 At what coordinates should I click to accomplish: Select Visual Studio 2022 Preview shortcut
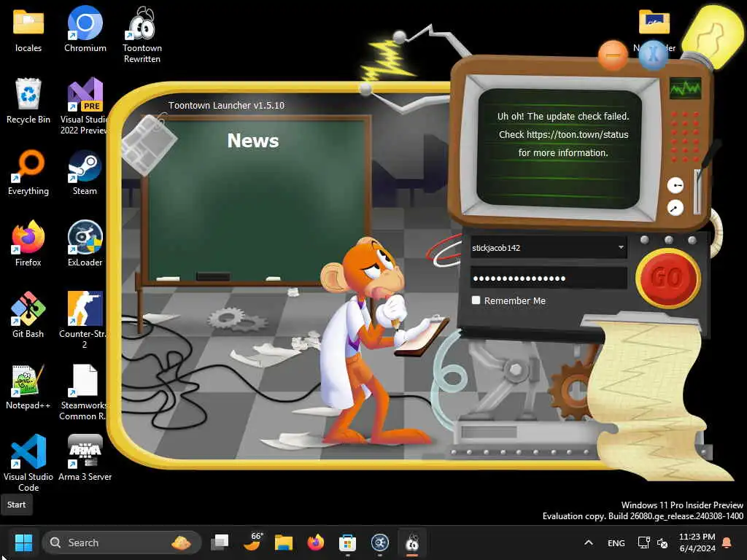click(85, 106)
